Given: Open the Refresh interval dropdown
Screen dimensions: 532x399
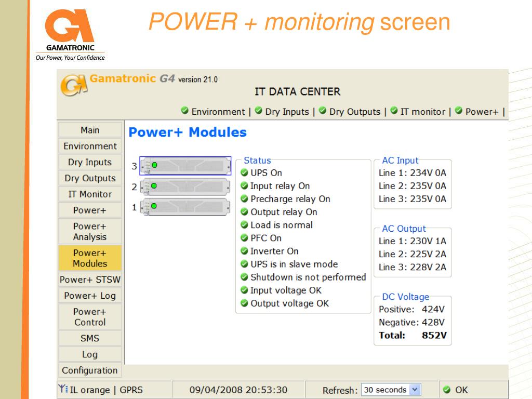Looking at the screenshot, I should pos(391,390).
